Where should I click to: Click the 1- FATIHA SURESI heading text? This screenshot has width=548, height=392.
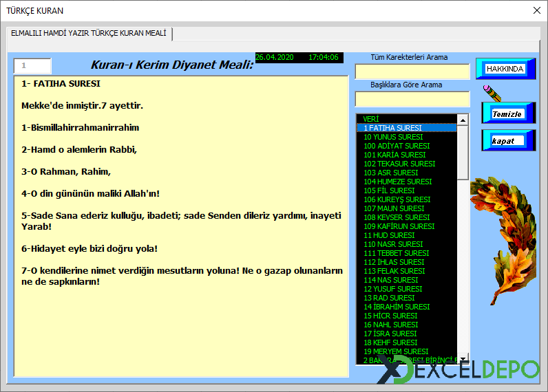61,84
